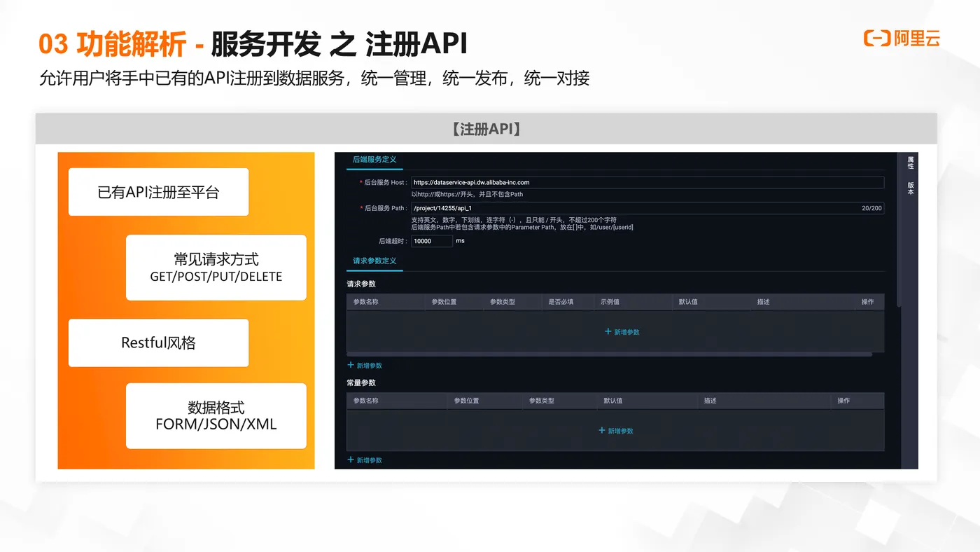
Task: Click the 后台服务 Host input field
Action: [647, 183]
